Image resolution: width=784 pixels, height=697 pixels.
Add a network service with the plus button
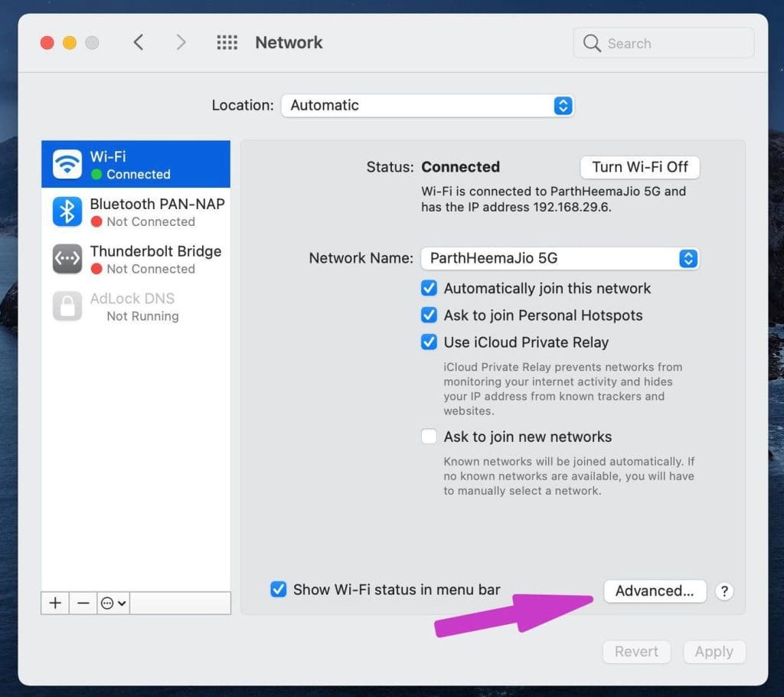(x=54, y=603)
